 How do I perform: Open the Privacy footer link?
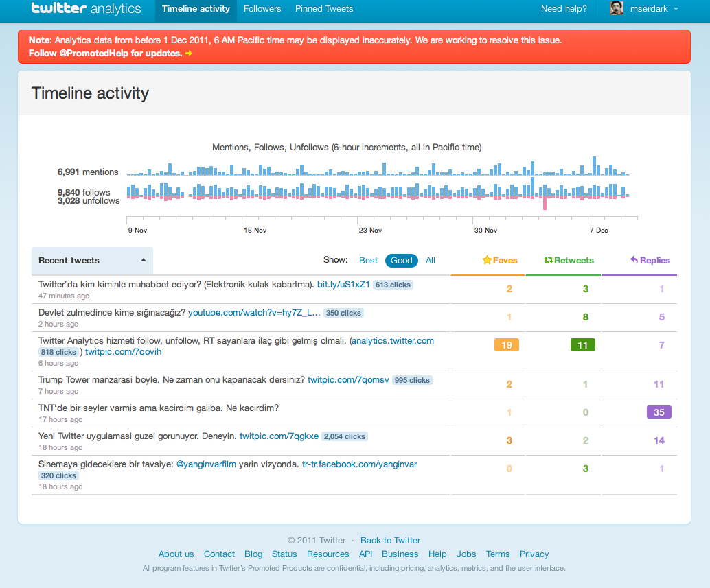[x=534, y=554]
